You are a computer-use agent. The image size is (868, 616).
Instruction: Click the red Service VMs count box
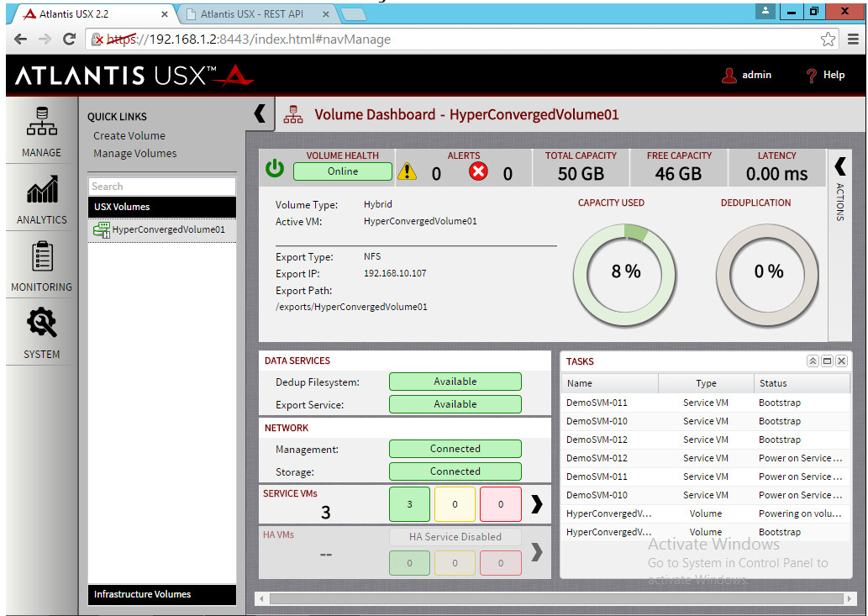coord(501,504)
